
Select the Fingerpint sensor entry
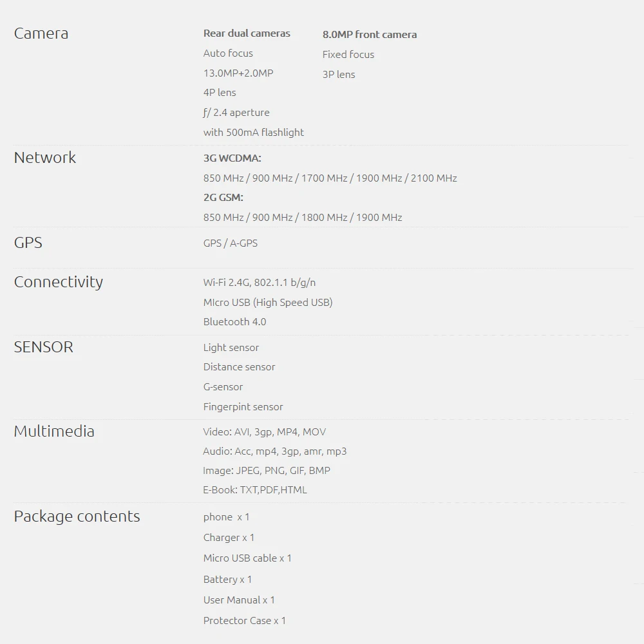tap(243, 406)
